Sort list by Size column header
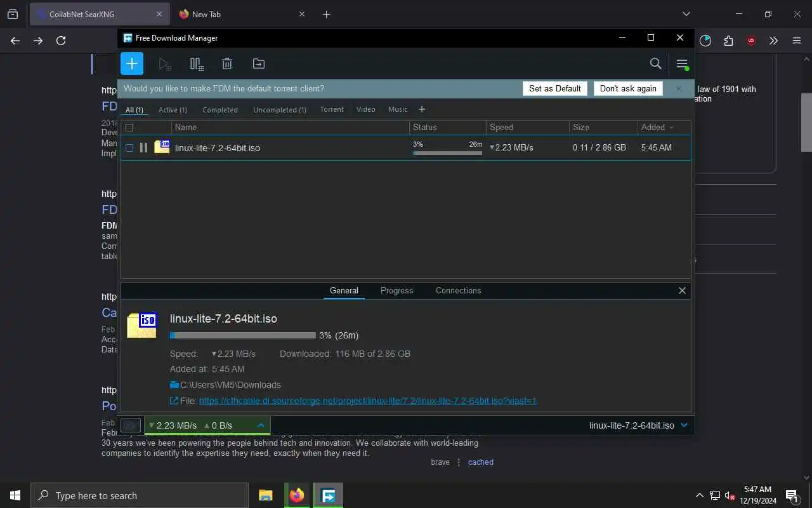This screenshot has height=508, width=812. coord(603,128)
